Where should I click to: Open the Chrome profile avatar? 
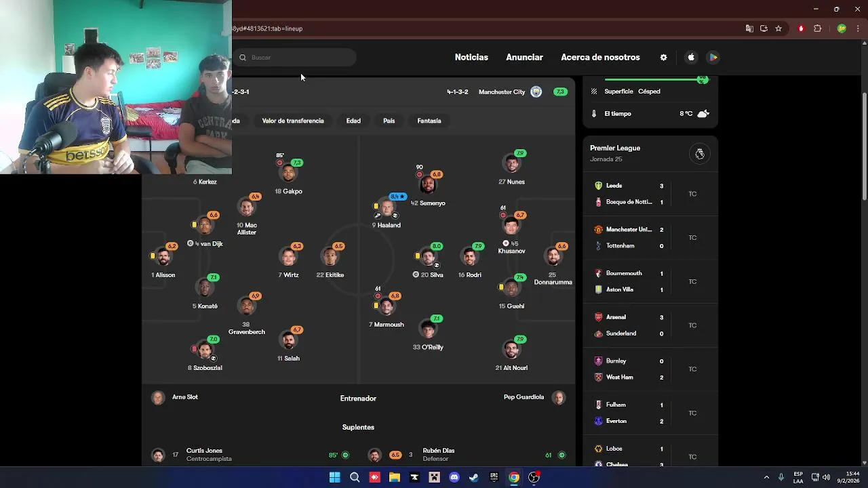point(842,28)
